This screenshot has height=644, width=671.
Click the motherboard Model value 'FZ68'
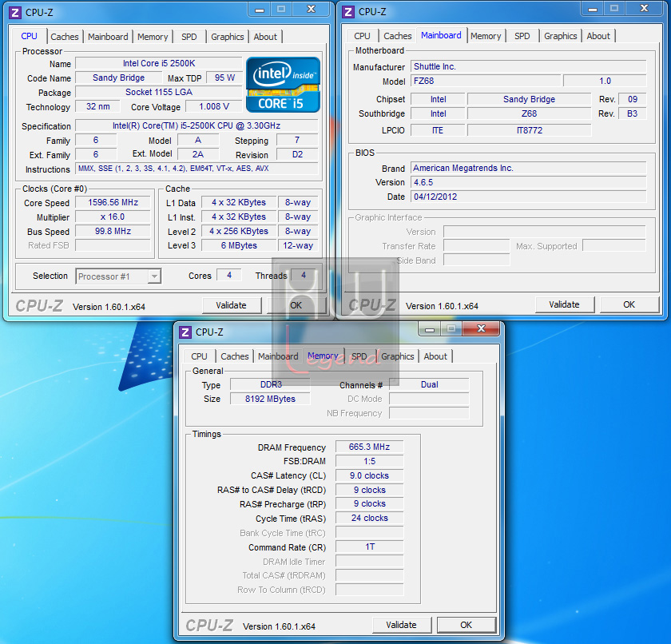pyautogui.click(x=486, y=81)
